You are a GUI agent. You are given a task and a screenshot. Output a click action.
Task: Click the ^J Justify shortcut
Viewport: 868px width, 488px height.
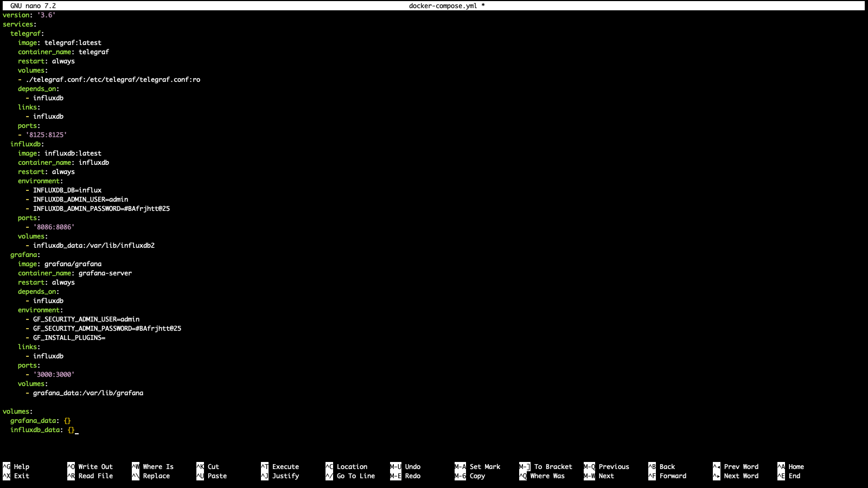coord(280,476)
